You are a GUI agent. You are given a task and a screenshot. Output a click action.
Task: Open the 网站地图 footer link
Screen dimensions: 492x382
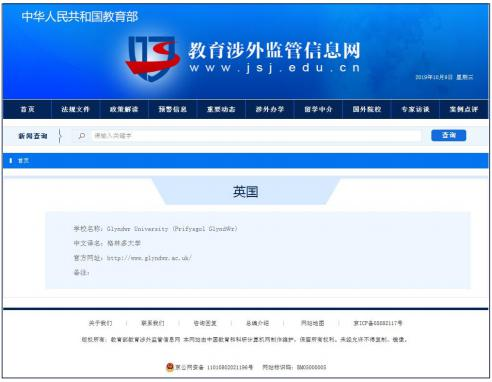tap(312, 323)
